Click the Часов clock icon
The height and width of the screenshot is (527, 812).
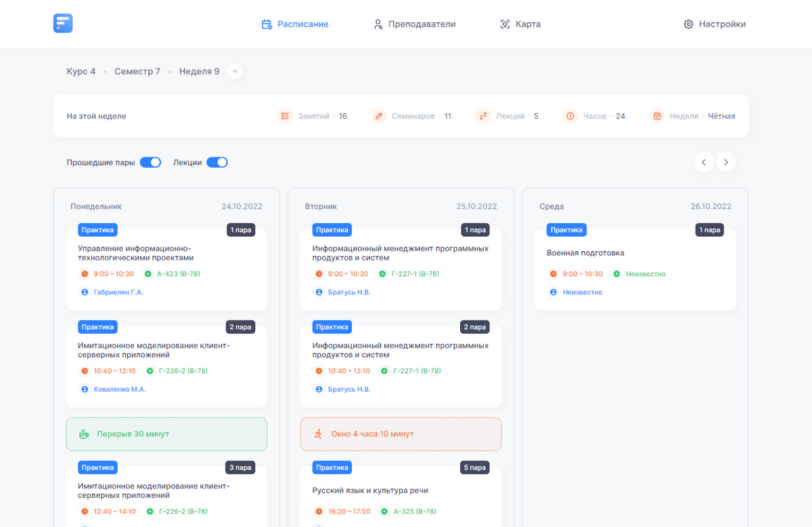pyautogui.click(x=570, y=116)
